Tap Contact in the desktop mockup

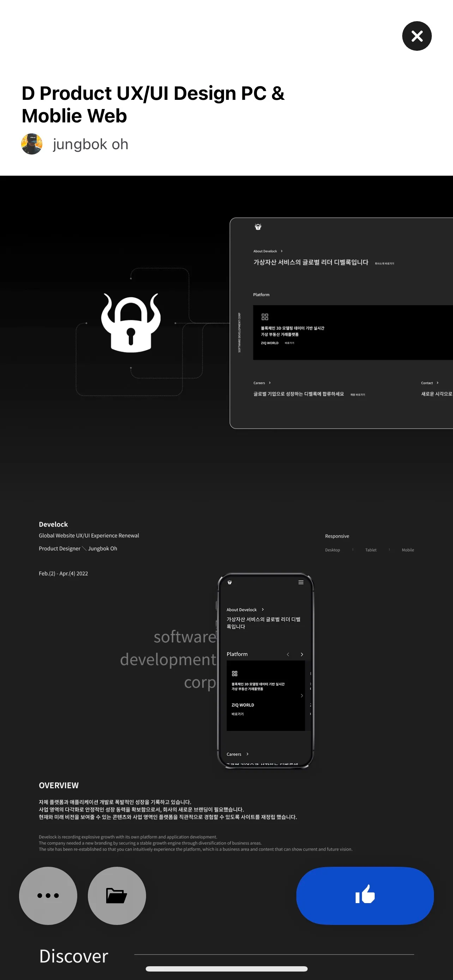pos(427,383)
